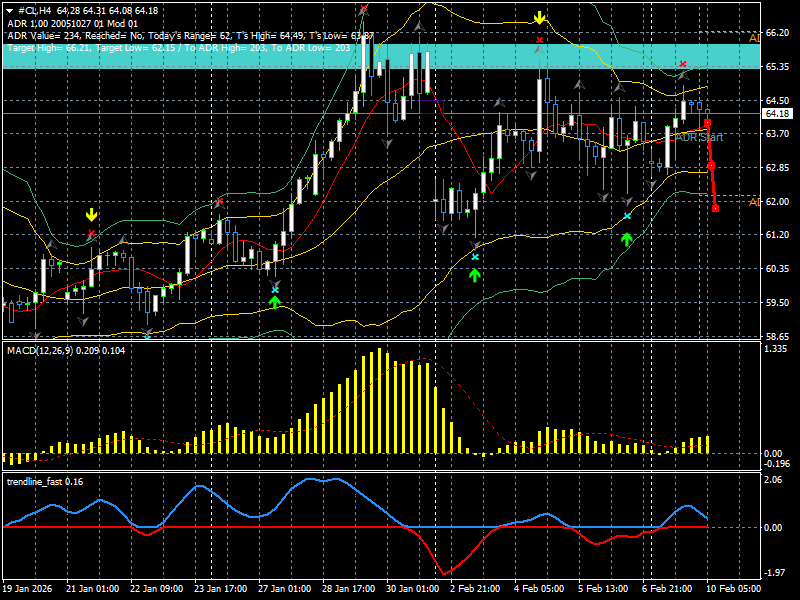Viewport: 800px width, 600px height.
Task: Select the green up arrow signal from 5 Feb
Action: point(627,239)
